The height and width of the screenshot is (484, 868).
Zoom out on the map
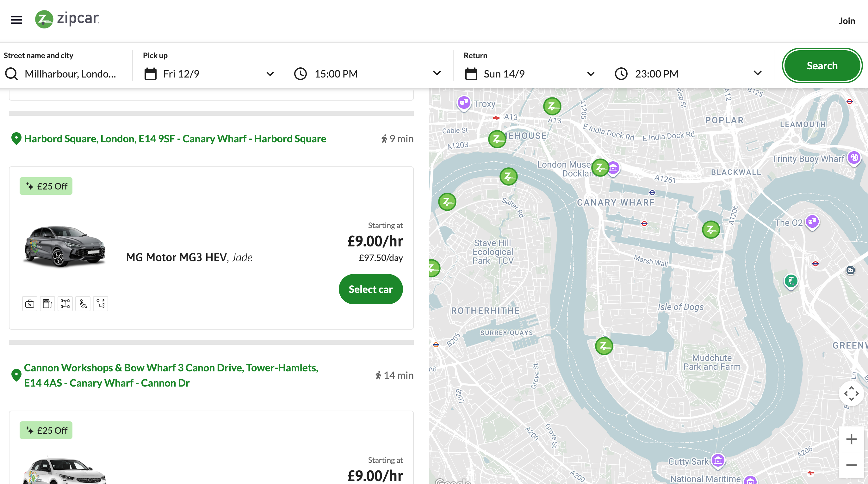pyautogui.click(x=851, y=465)
